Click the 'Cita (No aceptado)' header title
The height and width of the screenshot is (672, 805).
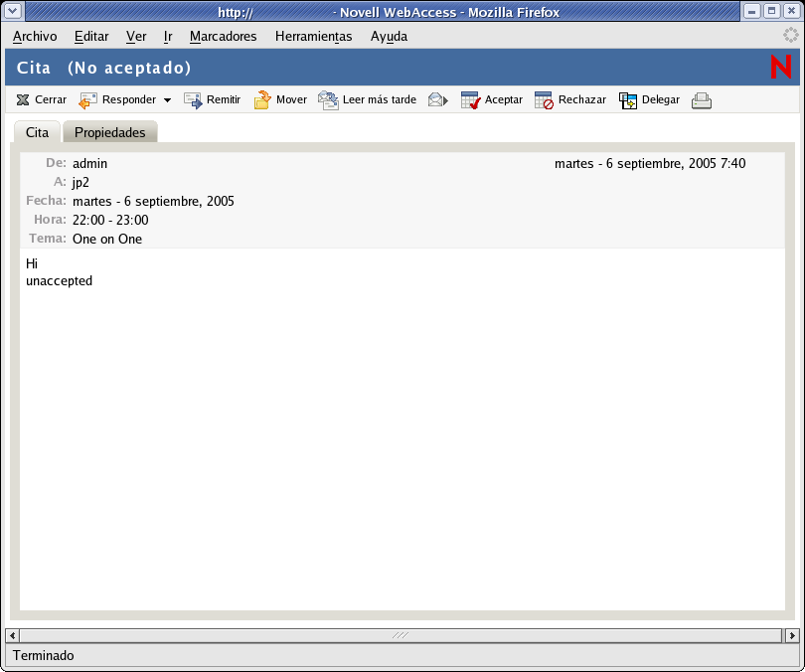(103, 68)
